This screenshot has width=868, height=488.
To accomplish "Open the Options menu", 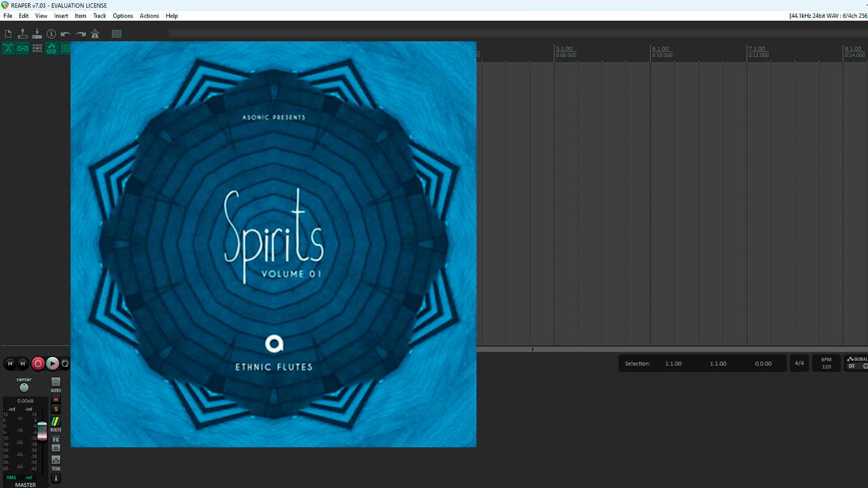I will click(x=123, y=16).
